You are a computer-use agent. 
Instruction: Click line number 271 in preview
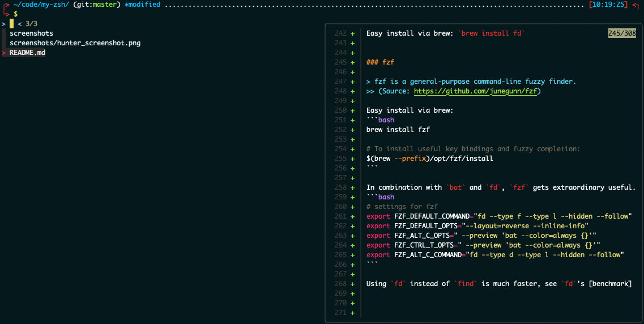click(340, 313)
